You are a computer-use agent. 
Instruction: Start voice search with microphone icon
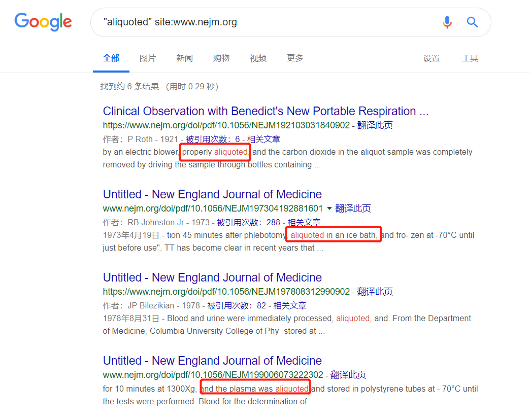point(447,22)
